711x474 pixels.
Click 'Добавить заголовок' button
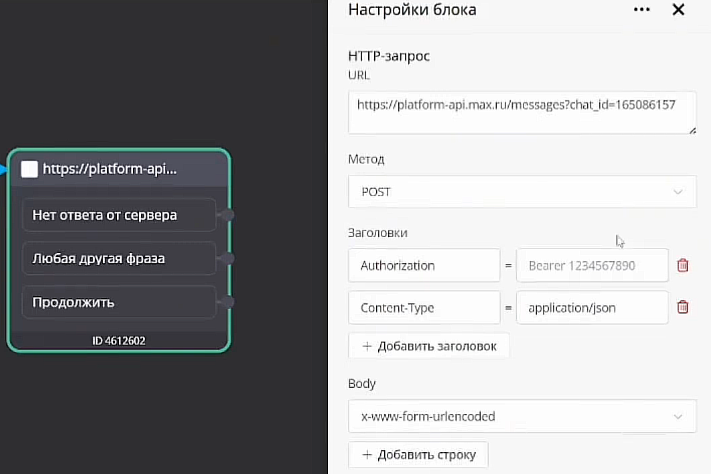click(x=429, y=346)
